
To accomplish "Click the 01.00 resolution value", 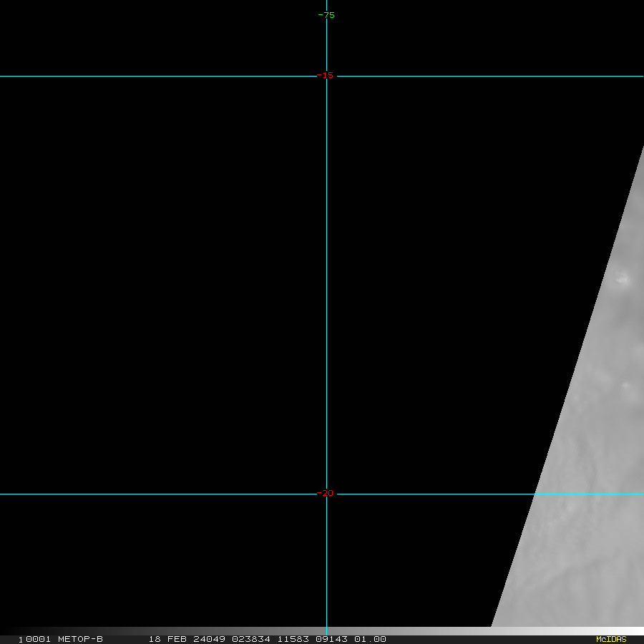I will (x=369, y=639).
